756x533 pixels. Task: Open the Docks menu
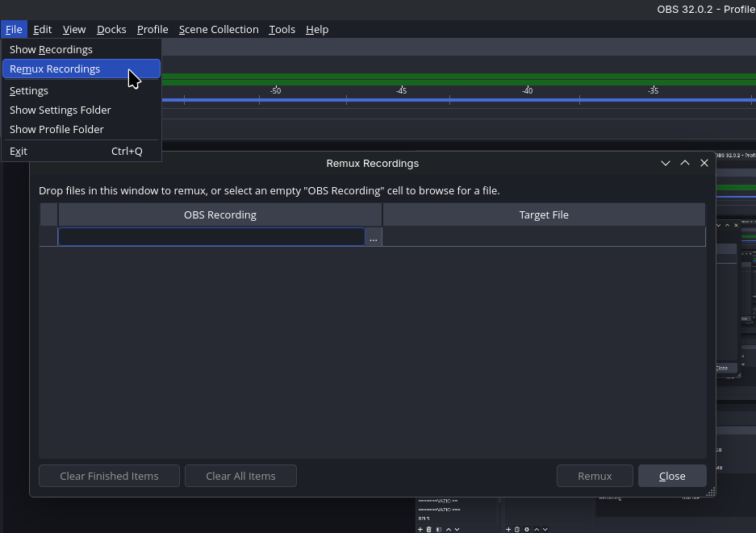coord(111,29)
